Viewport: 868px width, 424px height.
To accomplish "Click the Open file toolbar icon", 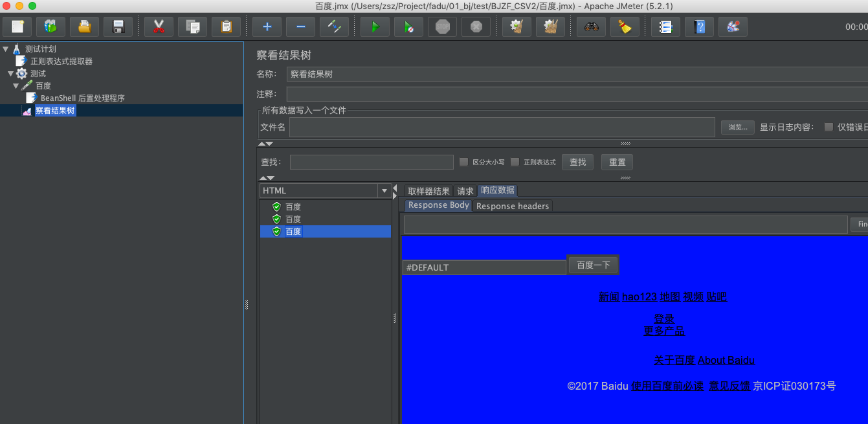I will tap(84, 27).
